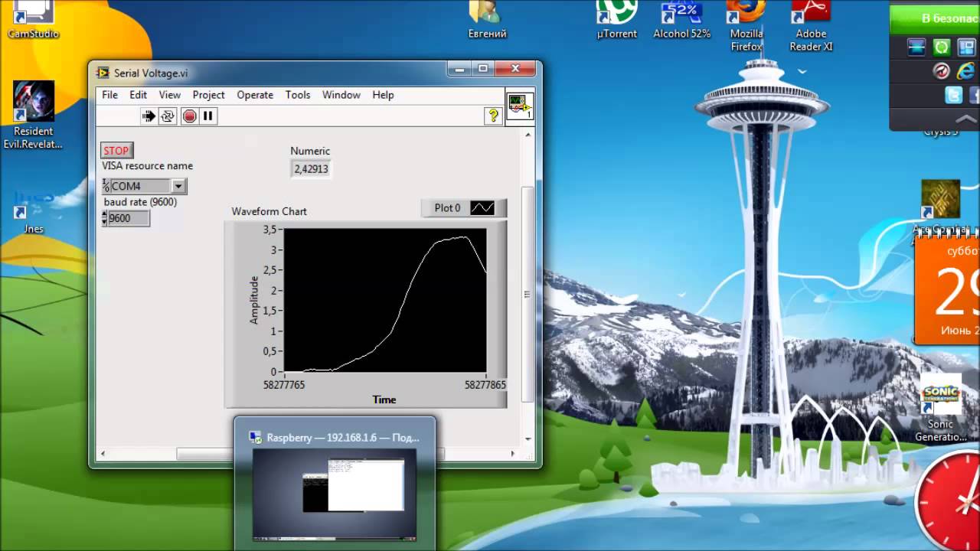Click the Numeric indicator value 2,42913
Screen dimensions: 980x551
pos(311,168)
